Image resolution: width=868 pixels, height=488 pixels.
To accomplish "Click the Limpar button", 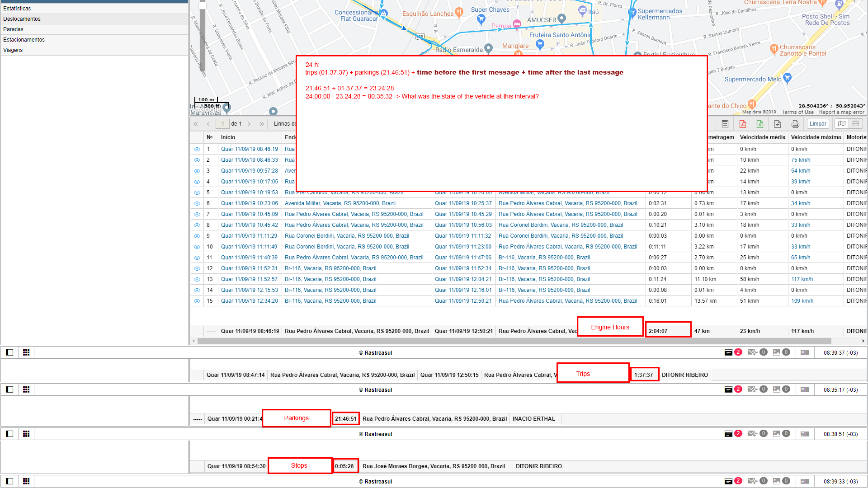I will [817, 124].
